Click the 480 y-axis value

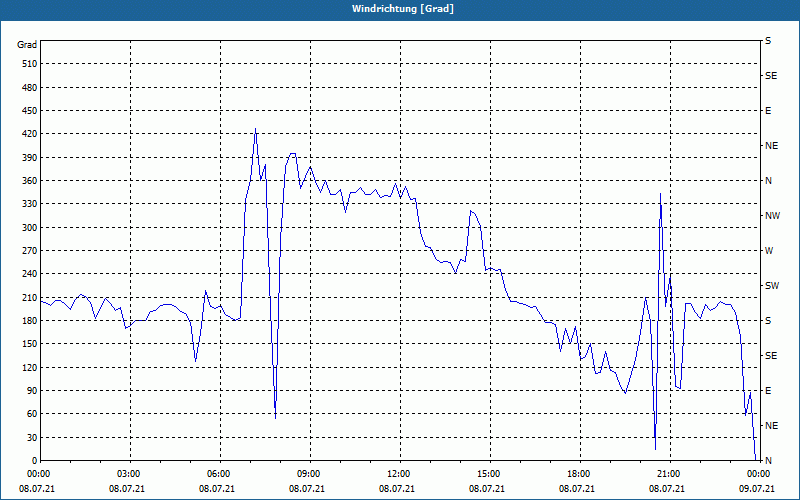[x=30, y=88]
